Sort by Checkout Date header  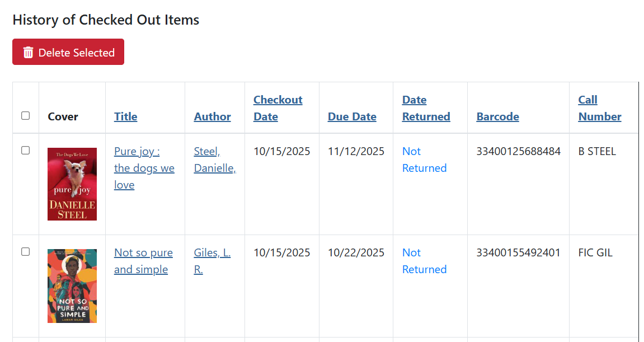tap(278, 108)
